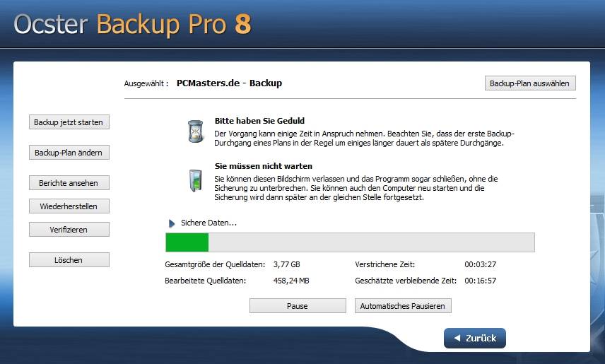Viewport: 605px width, 364px height.
Task: Open Automatisches Pausieren settings
Action: [403, 306]
